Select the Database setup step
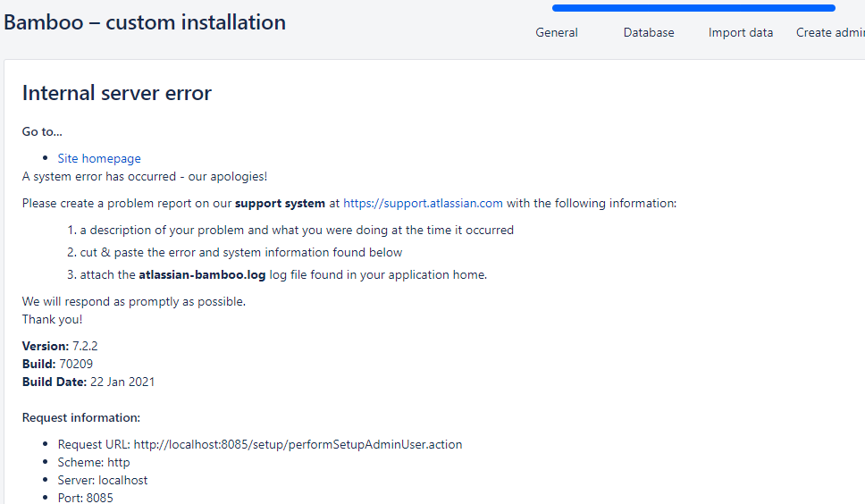This screenshot has height=504, width=865. 649,32
